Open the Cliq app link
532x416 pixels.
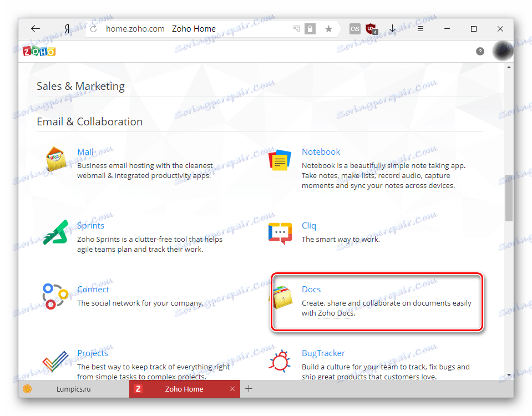pyautogui.click(x=309, y=226)
